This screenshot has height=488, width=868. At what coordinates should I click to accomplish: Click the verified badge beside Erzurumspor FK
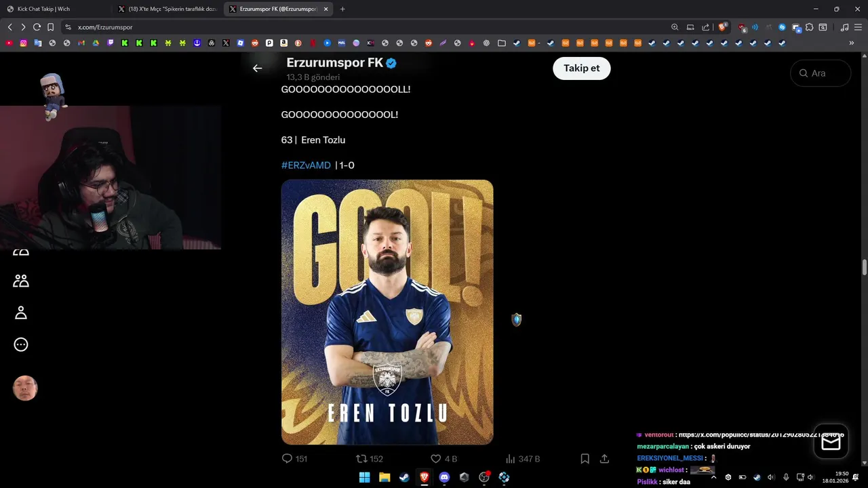pos(391,63)
